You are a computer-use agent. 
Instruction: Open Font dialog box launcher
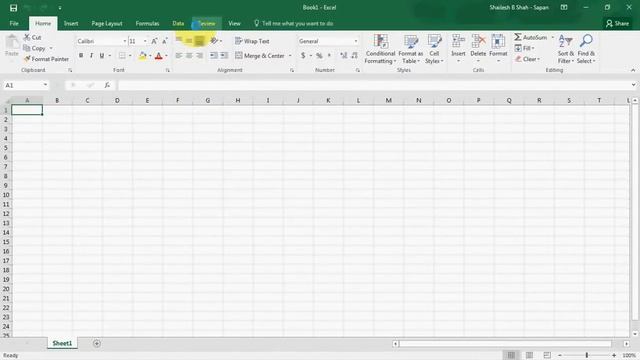(x=167, y=71)
